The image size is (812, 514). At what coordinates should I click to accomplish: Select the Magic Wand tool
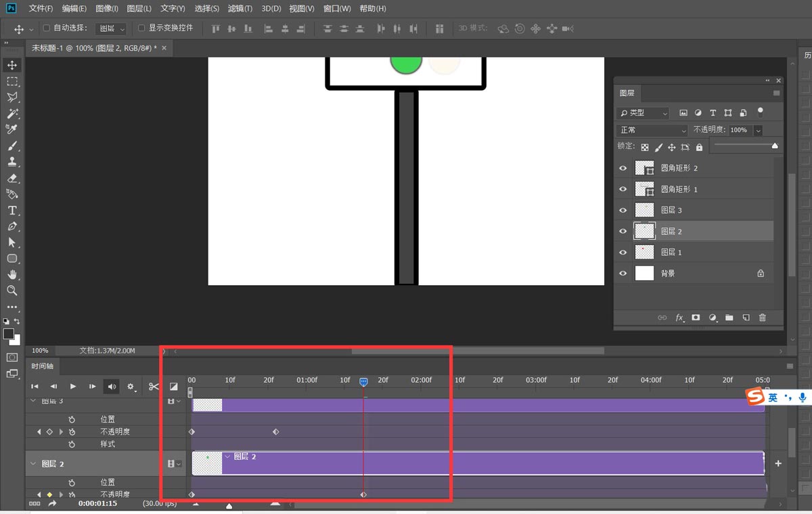[12, 114]
